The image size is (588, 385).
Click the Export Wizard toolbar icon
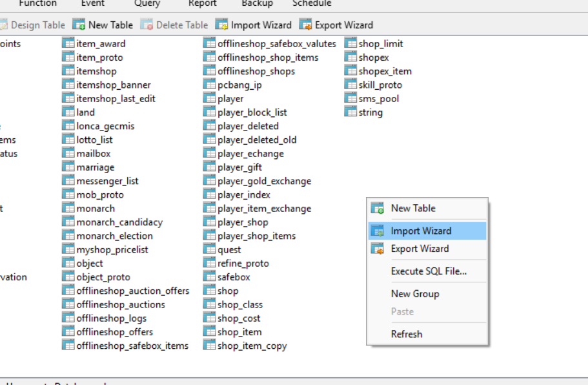coord(305,25)
